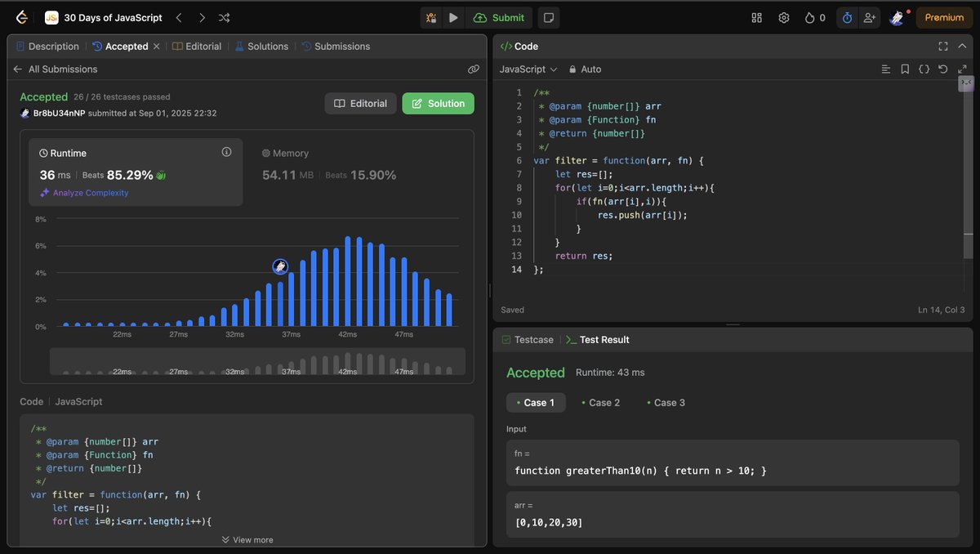Image resolution: width=980 pixels, height=554 pixels.
Task: Collapse the Code panel chevron
Action: pos(964,47)
